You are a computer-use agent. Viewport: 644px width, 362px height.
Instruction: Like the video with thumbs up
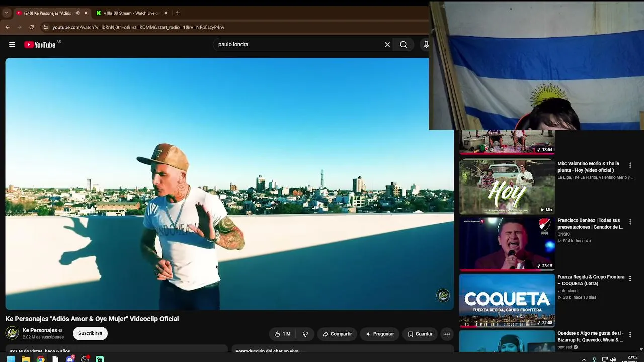(x=282, y=334)
